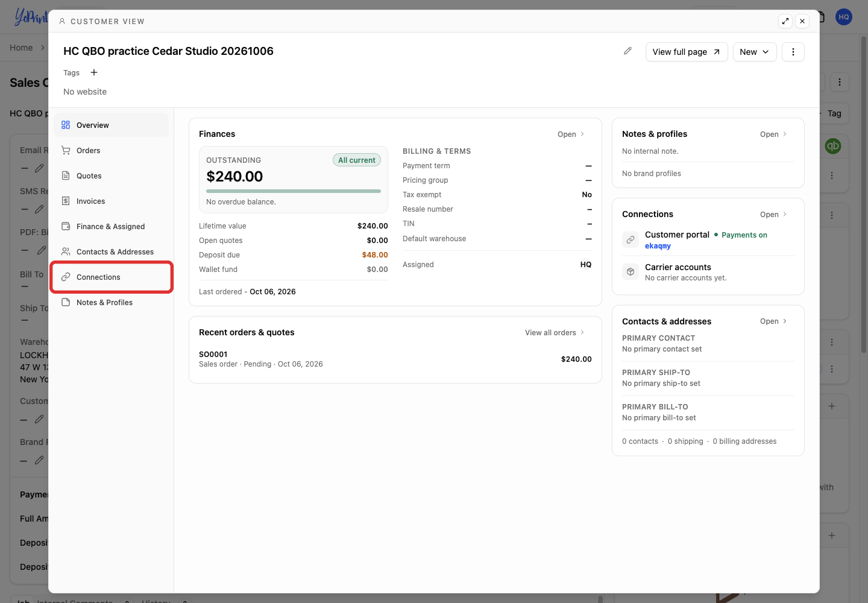Viewport: 868px width, 603px height.
Task: Click the outstanding balance progress bar
Action: pyautogui.click(x=294, y=191)
